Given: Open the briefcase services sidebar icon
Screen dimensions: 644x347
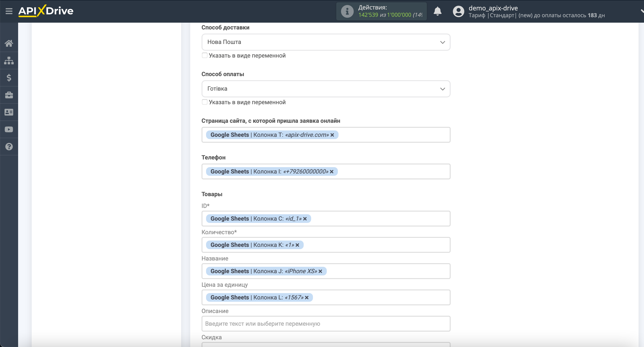Looking at the screenshot, I should pyautogui.click(x=9, y=95).
